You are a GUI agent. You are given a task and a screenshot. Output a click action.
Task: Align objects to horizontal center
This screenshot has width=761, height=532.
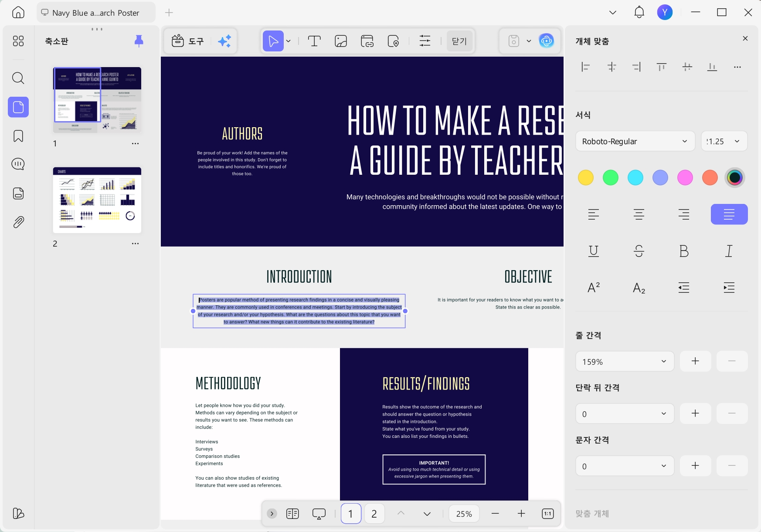pyautogui.click(x=612, y=67)
